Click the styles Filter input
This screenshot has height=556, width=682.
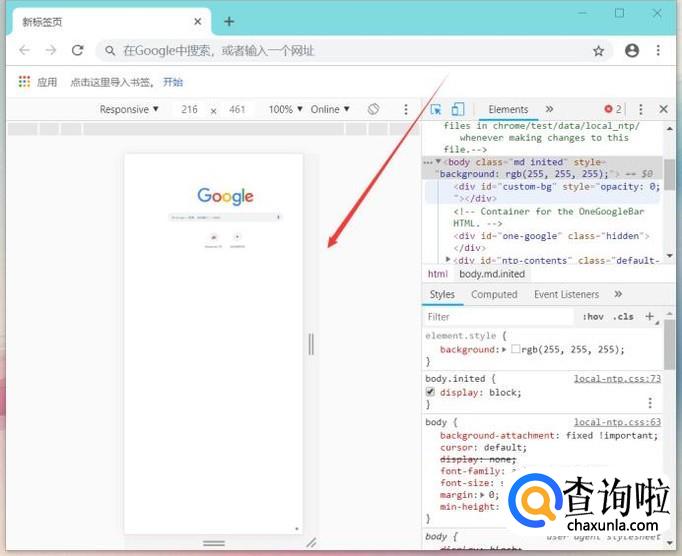pyautogui.click(x=500, y=317)
